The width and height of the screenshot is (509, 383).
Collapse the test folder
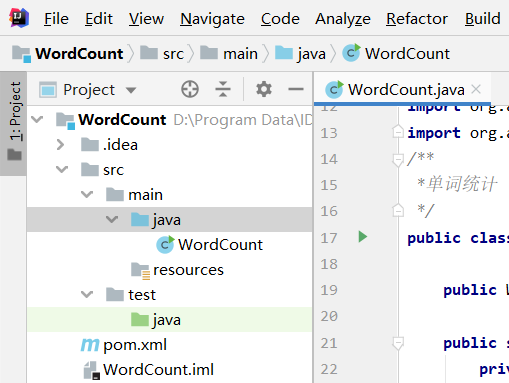87,295
